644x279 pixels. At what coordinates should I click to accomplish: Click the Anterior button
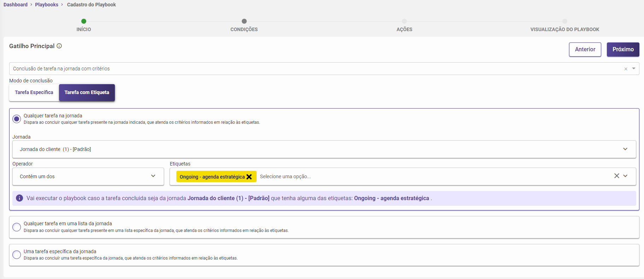[x=585, y=50]
